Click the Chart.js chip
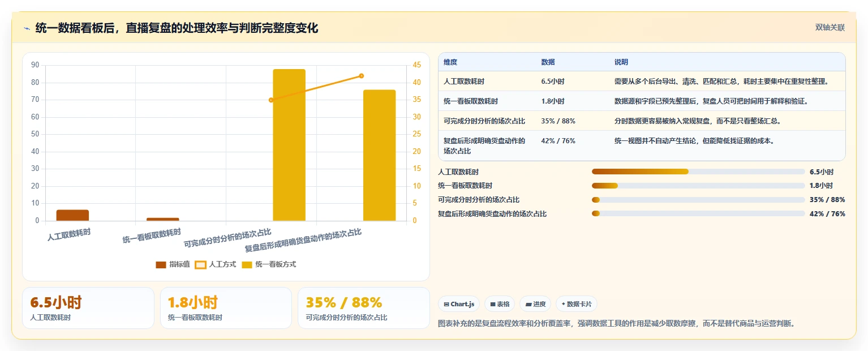Image resolution: width=868 pixels, height=351 pixels. (x=459, y=304)
